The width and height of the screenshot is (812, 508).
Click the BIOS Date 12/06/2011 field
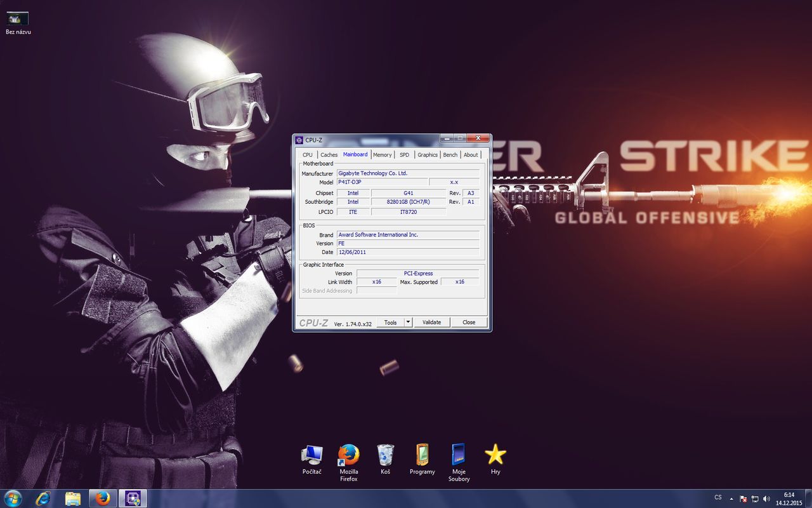coord(408,252)
